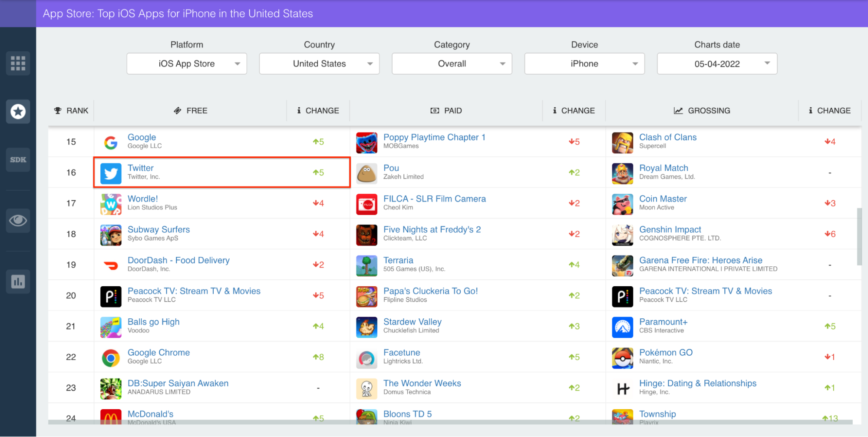The height and width of the screenshot is (437, 868).
Task: Click the Twitter bird app icon
Action: point(111,173)
